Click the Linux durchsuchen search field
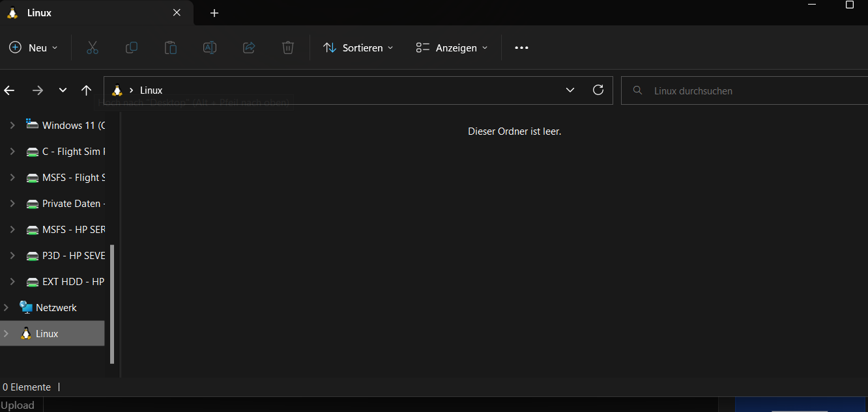Screen dimensions: 868x412 click(x=744, y=90)
